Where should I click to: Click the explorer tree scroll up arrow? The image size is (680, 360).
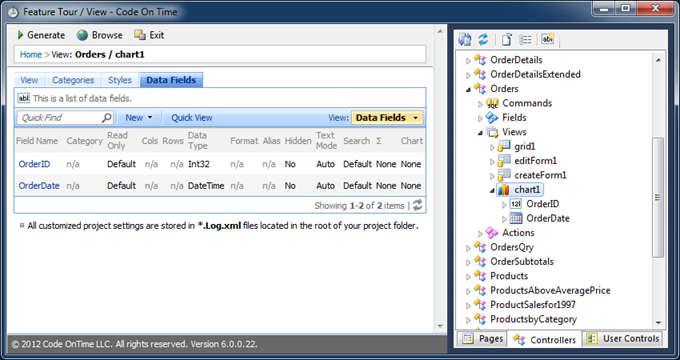point(658,60)
